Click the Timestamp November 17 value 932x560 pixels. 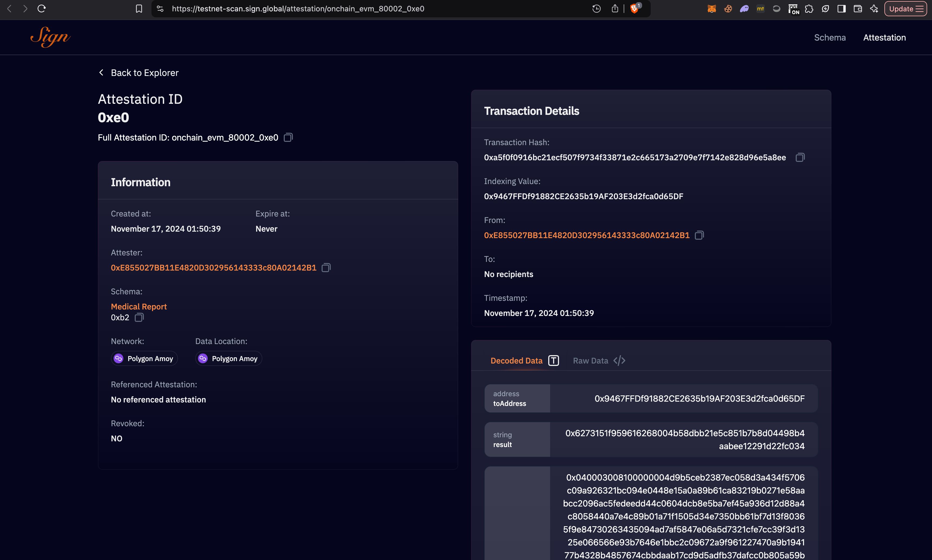(539, 313)
